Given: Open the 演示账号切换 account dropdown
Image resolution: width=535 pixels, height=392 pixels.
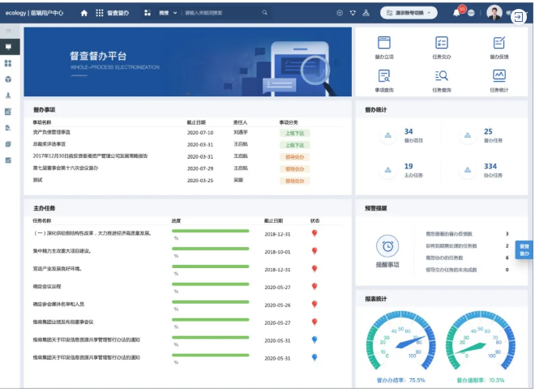Looking at the screenshot, I should 408,13.
